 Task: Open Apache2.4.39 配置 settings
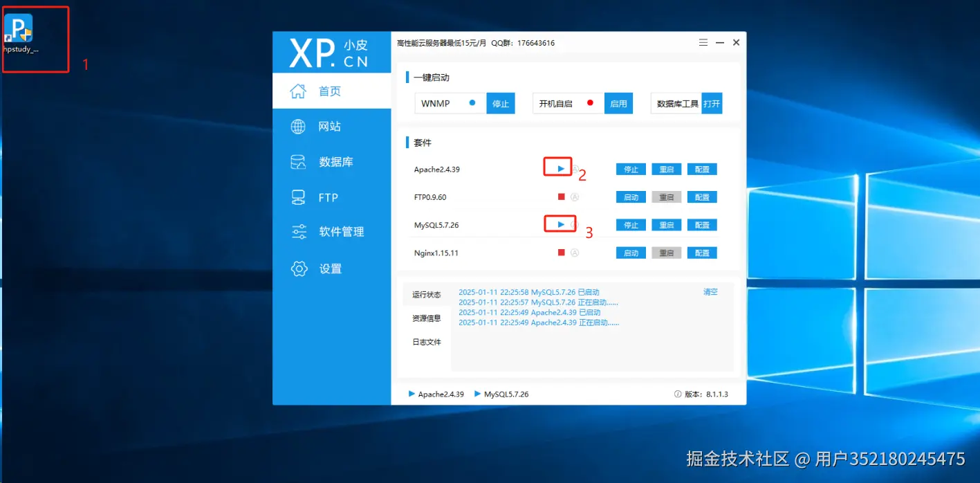(702, 169)
